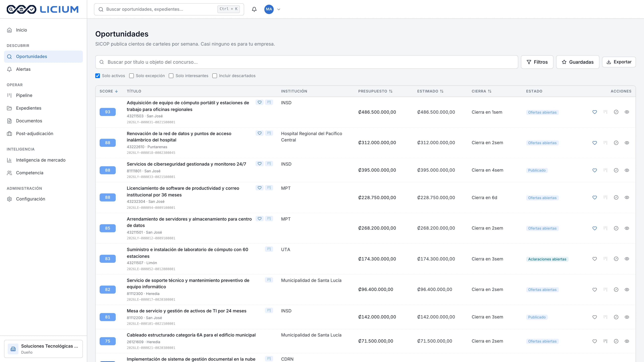
Task: Toggle Incluir descartados checkbox
Action: pos(214,76)
